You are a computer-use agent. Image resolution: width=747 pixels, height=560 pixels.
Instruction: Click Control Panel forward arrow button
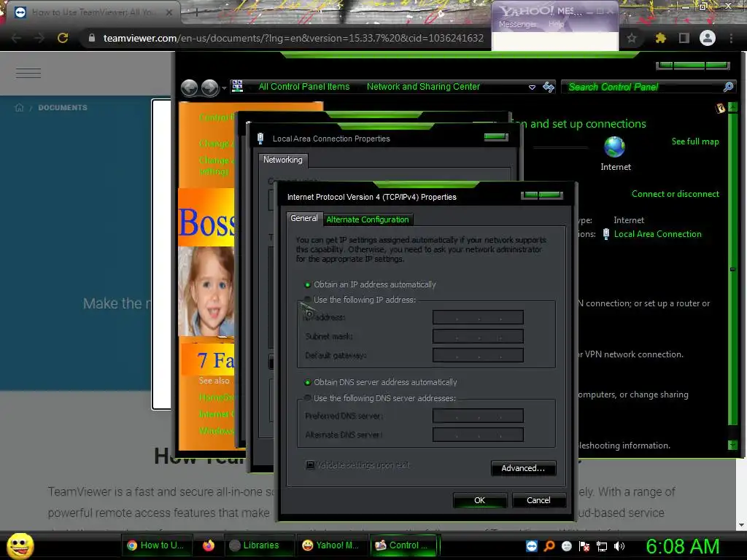click(x=209, y=87)
